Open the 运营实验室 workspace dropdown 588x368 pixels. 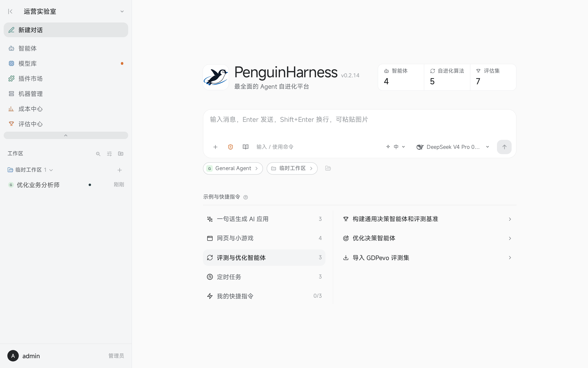(122, 11)
